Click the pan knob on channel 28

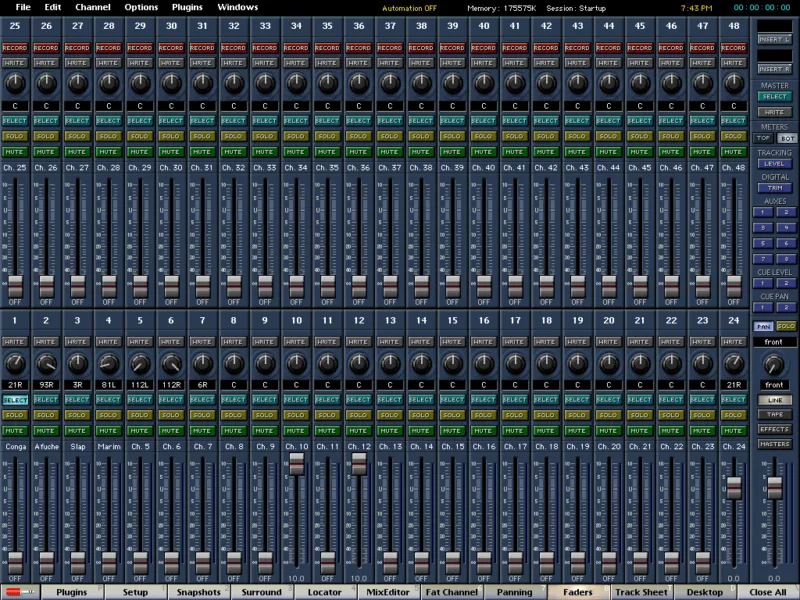pos(109,83)
